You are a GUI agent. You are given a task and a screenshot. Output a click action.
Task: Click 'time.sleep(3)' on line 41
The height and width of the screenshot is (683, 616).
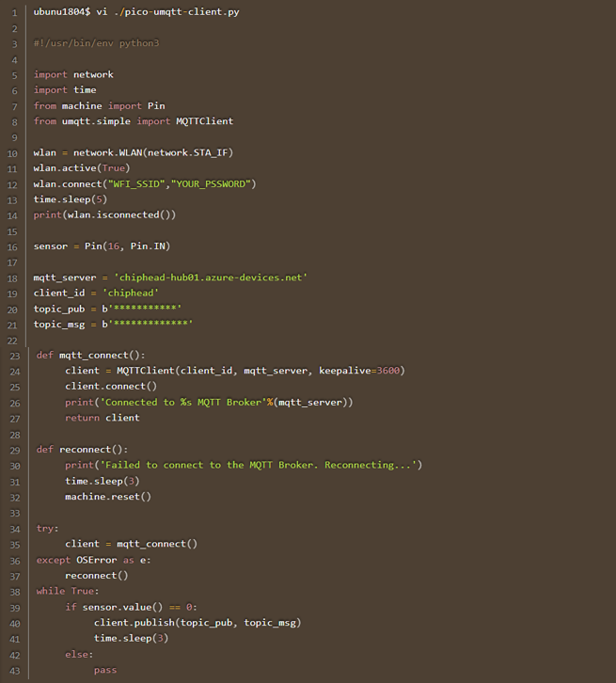tap(131, 638)
